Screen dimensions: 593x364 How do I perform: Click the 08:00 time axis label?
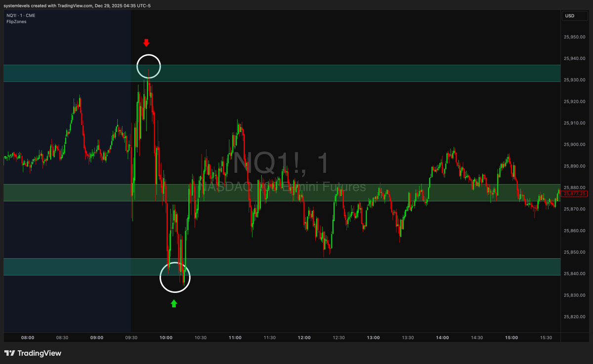point(28,338)
